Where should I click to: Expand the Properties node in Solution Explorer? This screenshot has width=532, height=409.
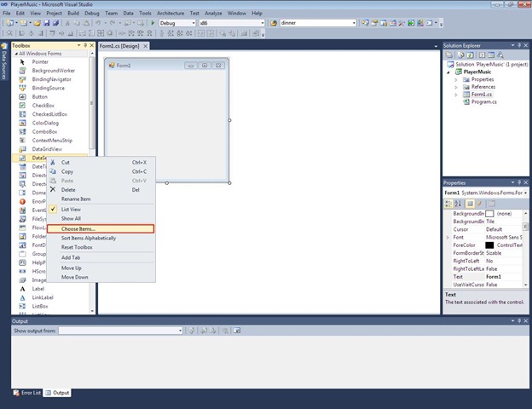pos(457,79)
